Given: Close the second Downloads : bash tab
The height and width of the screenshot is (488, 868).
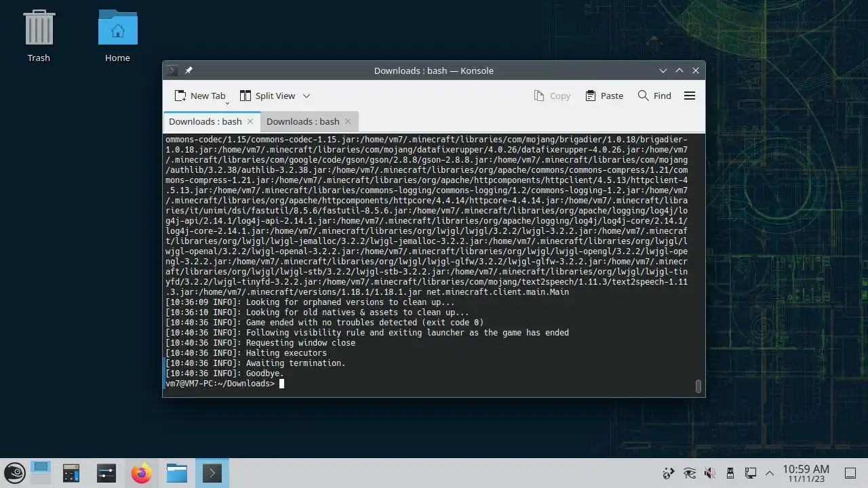Looking at the screenshot, I should click(x=348, y=121).
